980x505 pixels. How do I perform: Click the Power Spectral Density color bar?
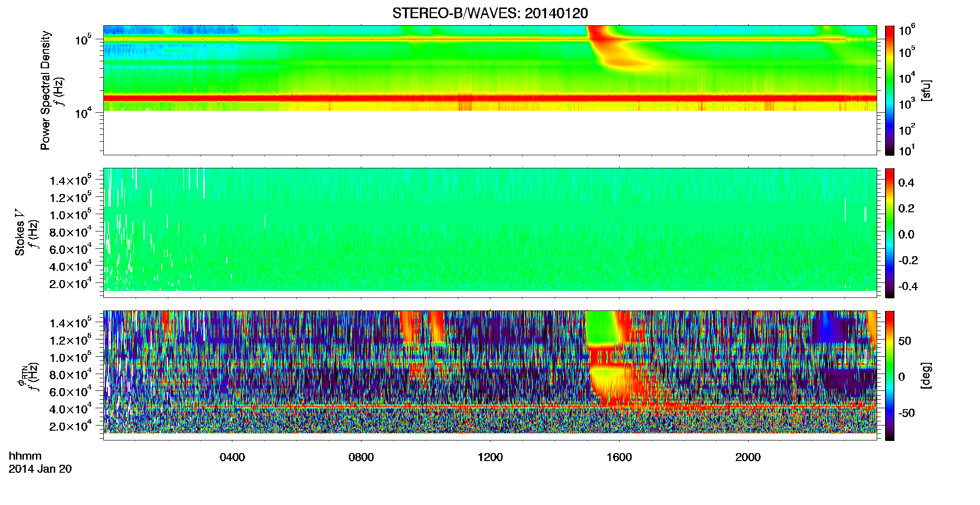pyautogui.click(x=890, y=90)
